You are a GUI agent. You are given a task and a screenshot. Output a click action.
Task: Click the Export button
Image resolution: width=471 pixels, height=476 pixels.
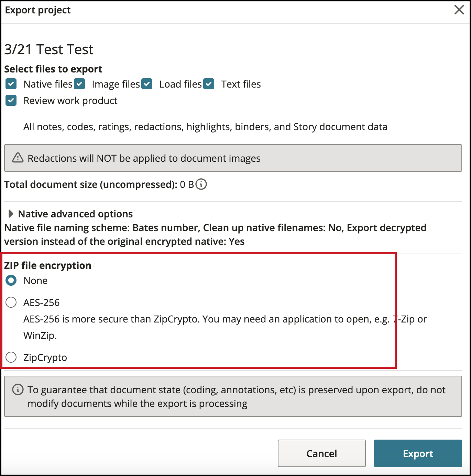point(418,453)
